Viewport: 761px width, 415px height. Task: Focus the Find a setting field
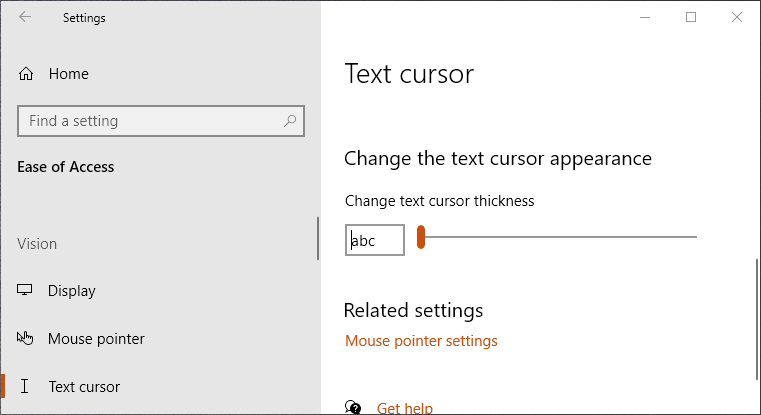[150, 121]
